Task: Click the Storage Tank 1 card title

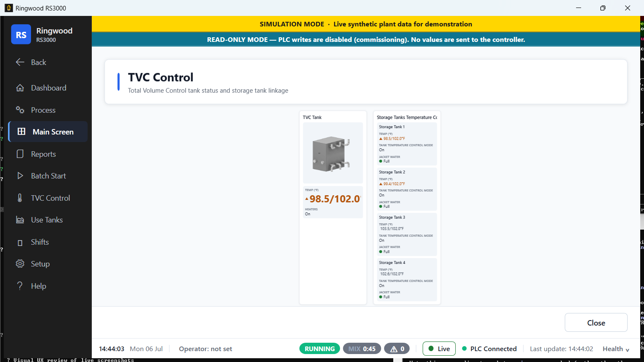Action: 392,127
